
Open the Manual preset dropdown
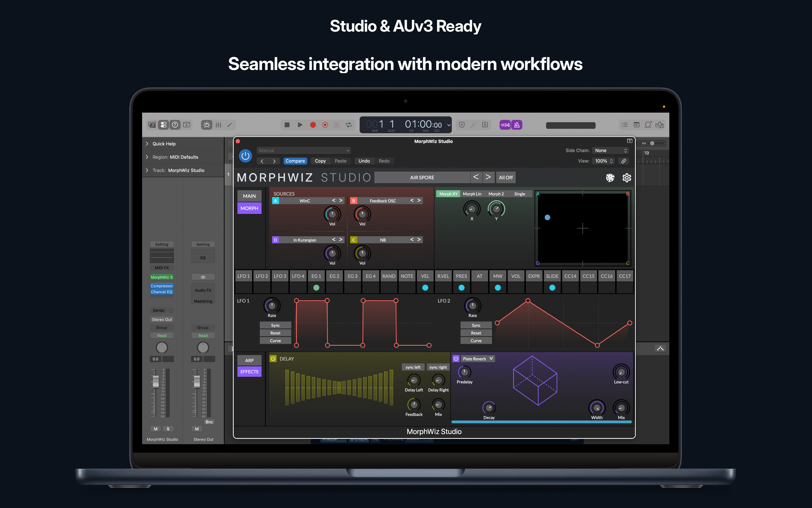[304, 150]
